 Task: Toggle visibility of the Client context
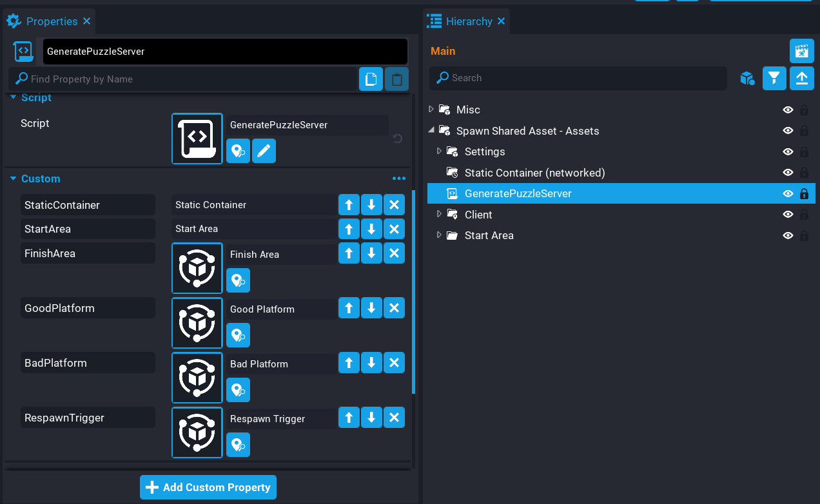788,215
